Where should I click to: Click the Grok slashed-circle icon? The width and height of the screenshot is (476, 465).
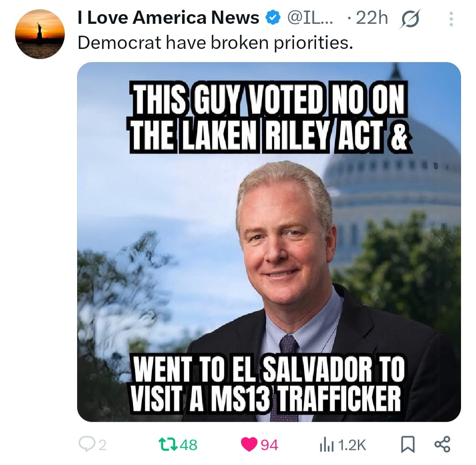(410, 19)
